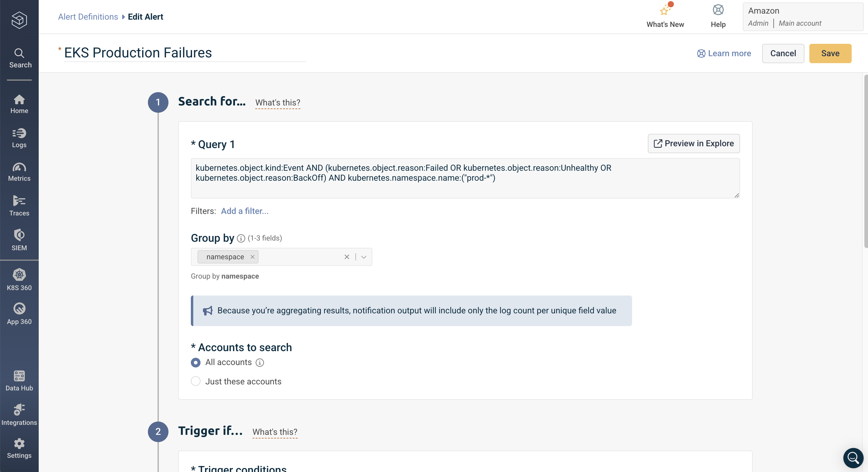This screenshot has height=472, width=868.
Task: Open Preview in Explore
Action: [693, 144]
